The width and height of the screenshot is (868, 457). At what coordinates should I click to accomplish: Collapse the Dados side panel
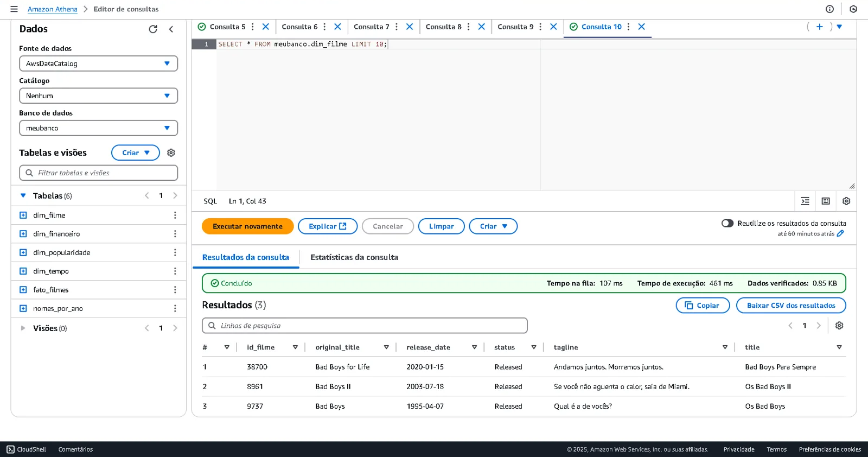coord(171,29)
